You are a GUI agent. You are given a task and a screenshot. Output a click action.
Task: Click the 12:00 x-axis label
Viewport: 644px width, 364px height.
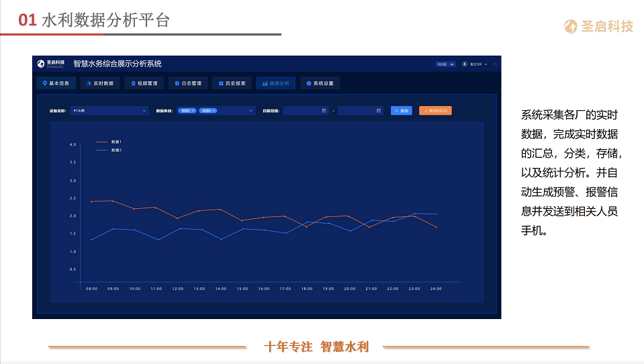(x=178, y=289)
